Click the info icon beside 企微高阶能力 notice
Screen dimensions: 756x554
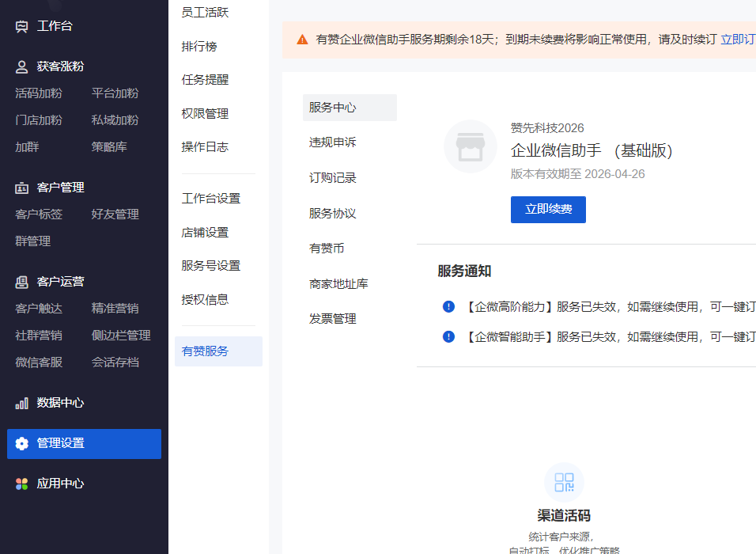pos(448,306)
